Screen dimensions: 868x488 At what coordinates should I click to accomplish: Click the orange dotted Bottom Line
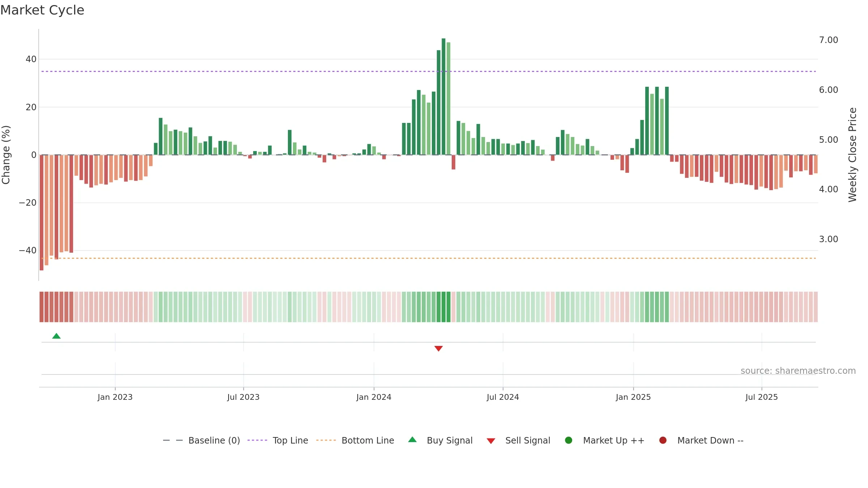429,258
